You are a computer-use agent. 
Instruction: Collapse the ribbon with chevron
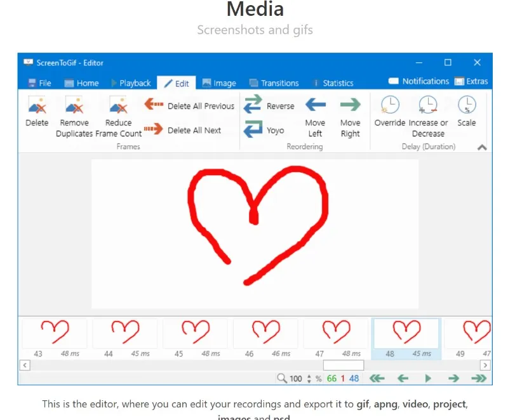point(482,148)
